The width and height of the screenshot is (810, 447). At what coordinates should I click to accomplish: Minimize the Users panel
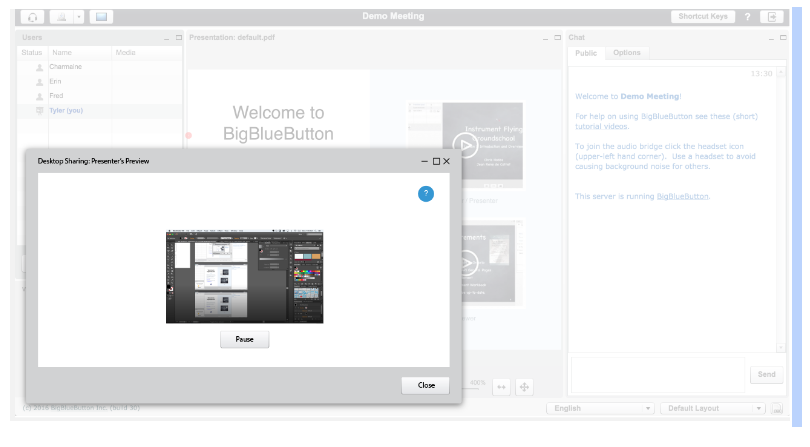coord(166,38)
